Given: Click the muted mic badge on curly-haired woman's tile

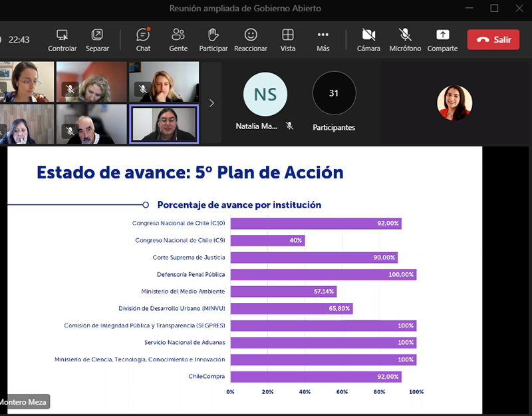Looking at the screenshot, I should [x=70, y=89].
